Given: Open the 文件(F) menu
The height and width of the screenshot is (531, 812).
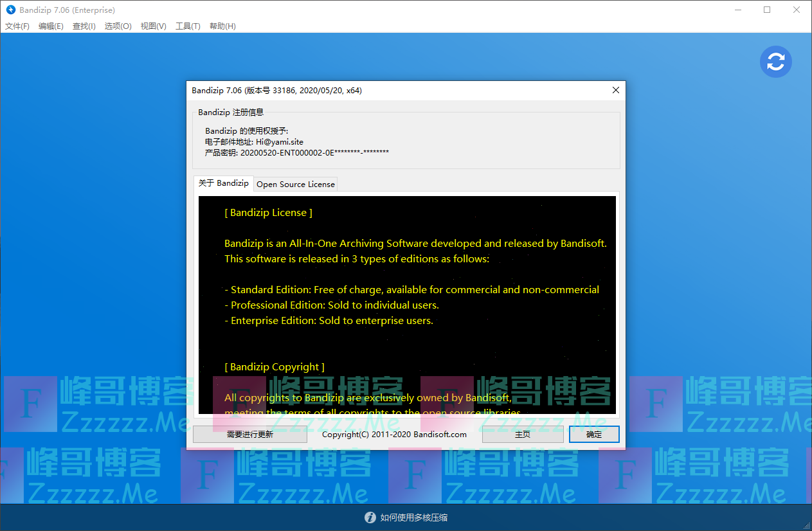Looking at the screenshot, I should tap(17, 26).
